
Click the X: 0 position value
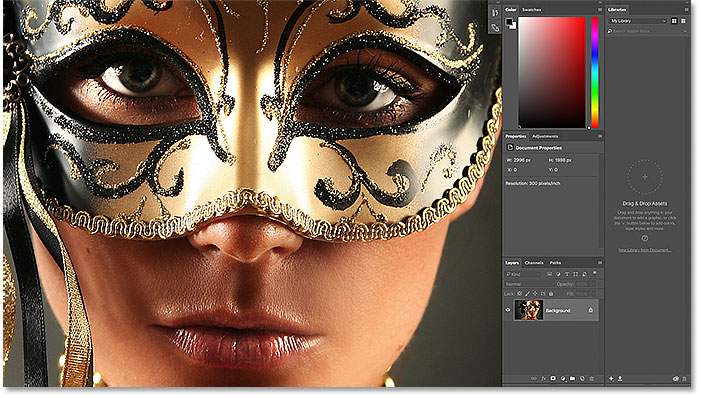point(512,170)
